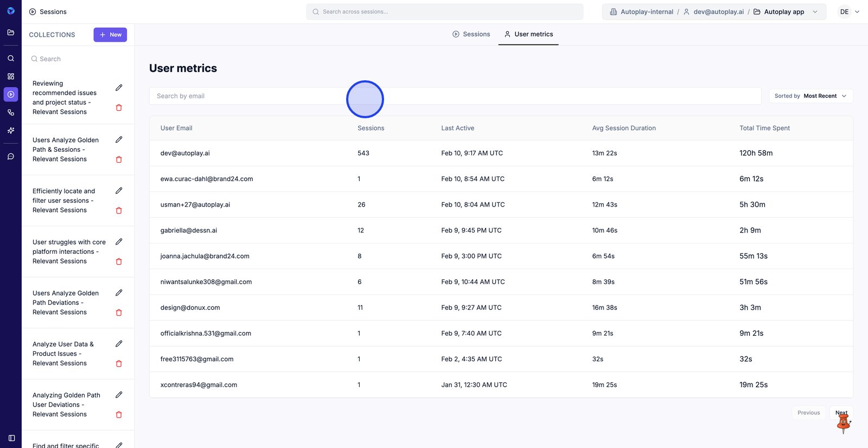Delete the 'Analyze User Data & Product Issues' collection

click(x=119, y=363)
